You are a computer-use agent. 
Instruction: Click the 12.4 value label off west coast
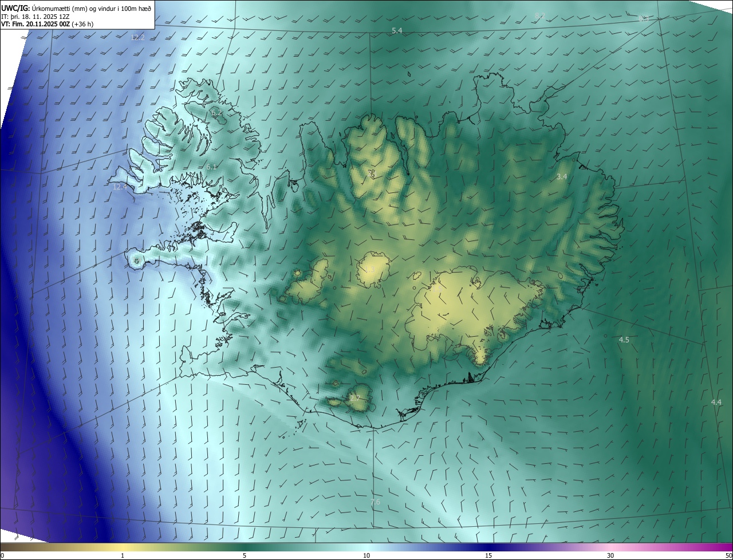[120, 187]
